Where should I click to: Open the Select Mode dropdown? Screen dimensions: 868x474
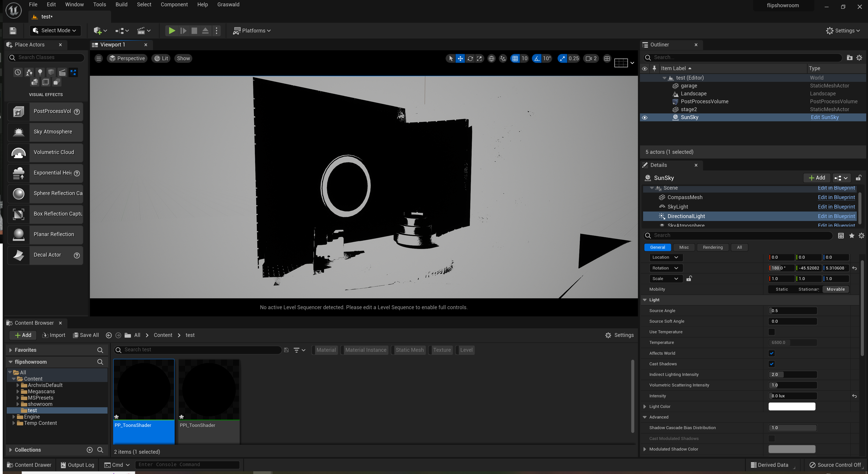pos(56,31)
